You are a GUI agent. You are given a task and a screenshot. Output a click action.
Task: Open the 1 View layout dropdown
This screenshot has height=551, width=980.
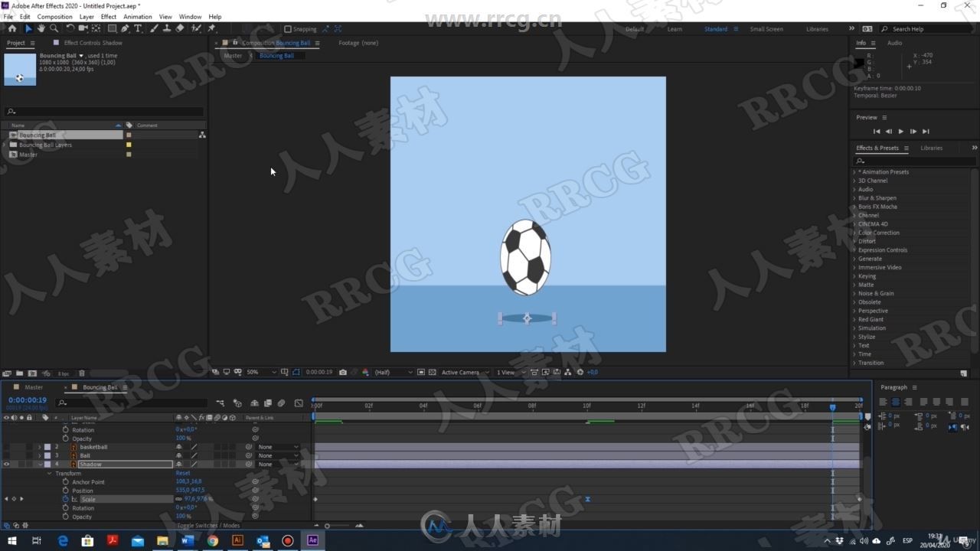tap(510, 373)
